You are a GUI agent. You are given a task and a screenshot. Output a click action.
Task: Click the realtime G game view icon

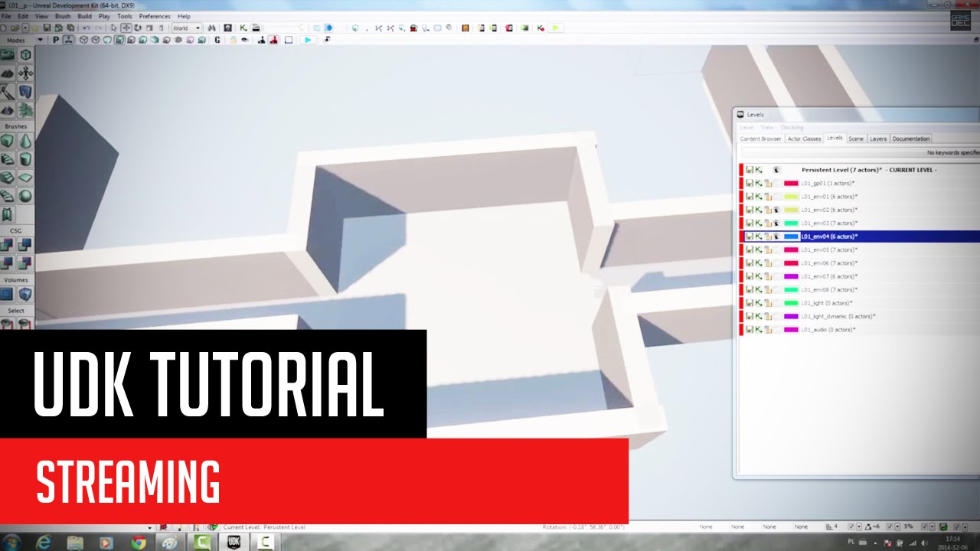pos(217,40)
